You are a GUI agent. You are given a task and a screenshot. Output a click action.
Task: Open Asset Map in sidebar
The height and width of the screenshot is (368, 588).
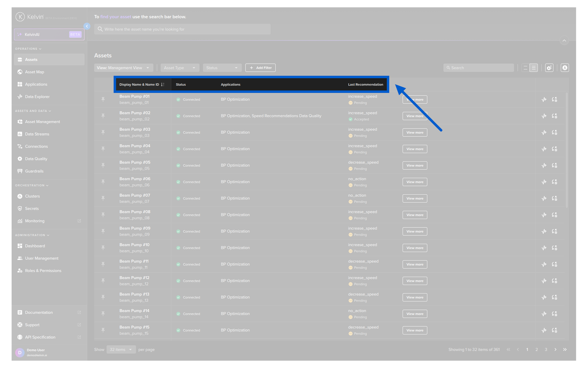[35, 72]
